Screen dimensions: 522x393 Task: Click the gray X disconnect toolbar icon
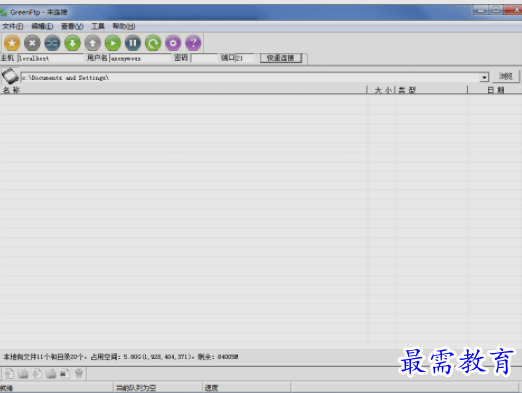32,43
